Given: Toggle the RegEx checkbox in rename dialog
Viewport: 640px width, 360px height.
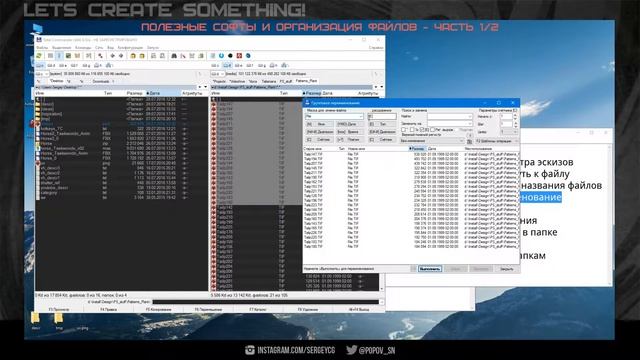Looking at the screenshot, I should pyautogui.click(x=433, y=130).
